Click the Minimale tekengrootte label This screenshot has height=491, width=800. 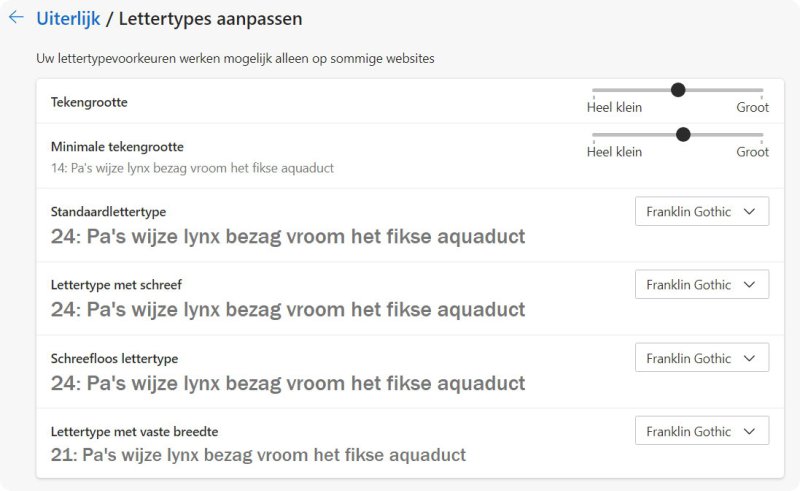(x=117, y=147)
